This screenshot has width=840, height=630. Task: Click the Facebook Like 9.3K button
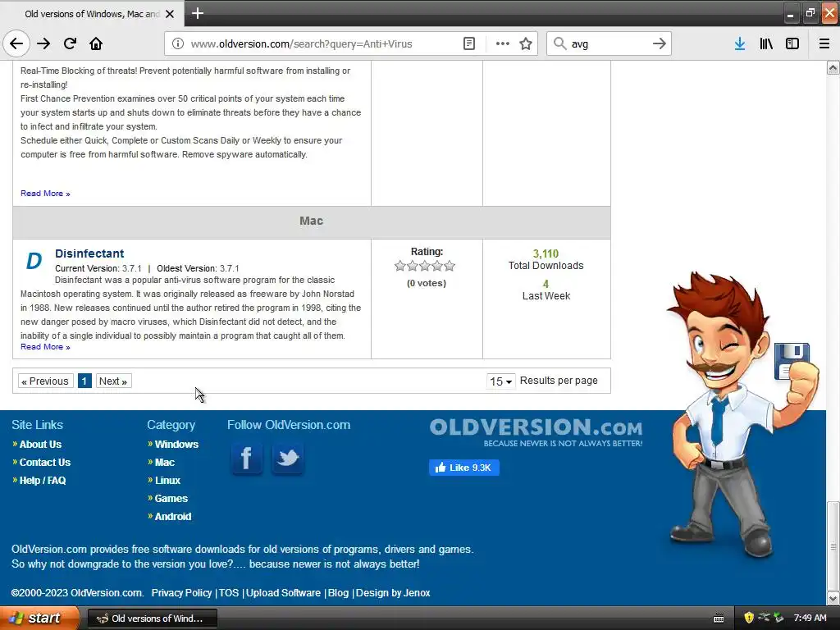tap(464, 468)
